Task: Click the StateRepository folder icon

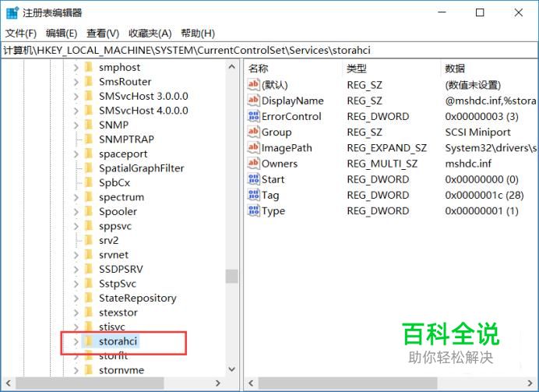Action: point(89,298)
